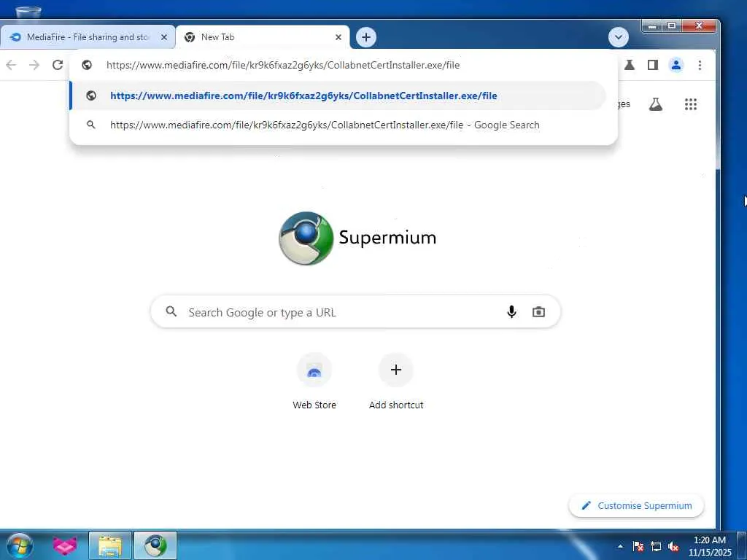Close the MediaFire tab
This screenshot has height=560, width=747.
pyautogui.click(x=164, y=37)
